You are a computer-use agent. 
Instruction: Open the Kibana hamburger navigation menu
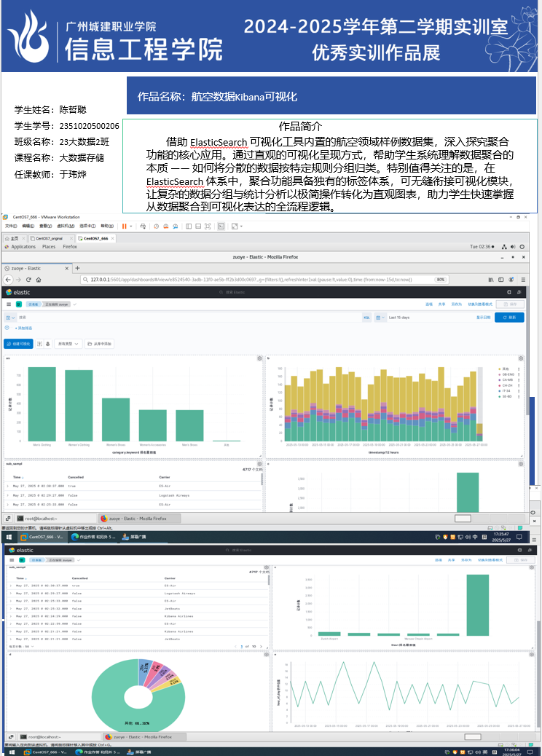(8, 304)
